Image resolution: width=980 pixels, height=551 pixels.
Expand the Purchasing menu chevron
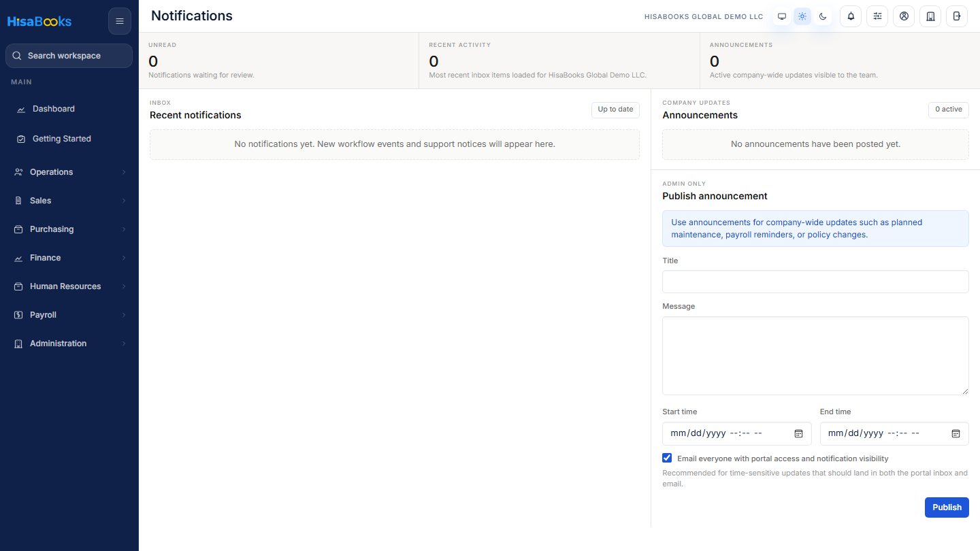pos(124,229)
